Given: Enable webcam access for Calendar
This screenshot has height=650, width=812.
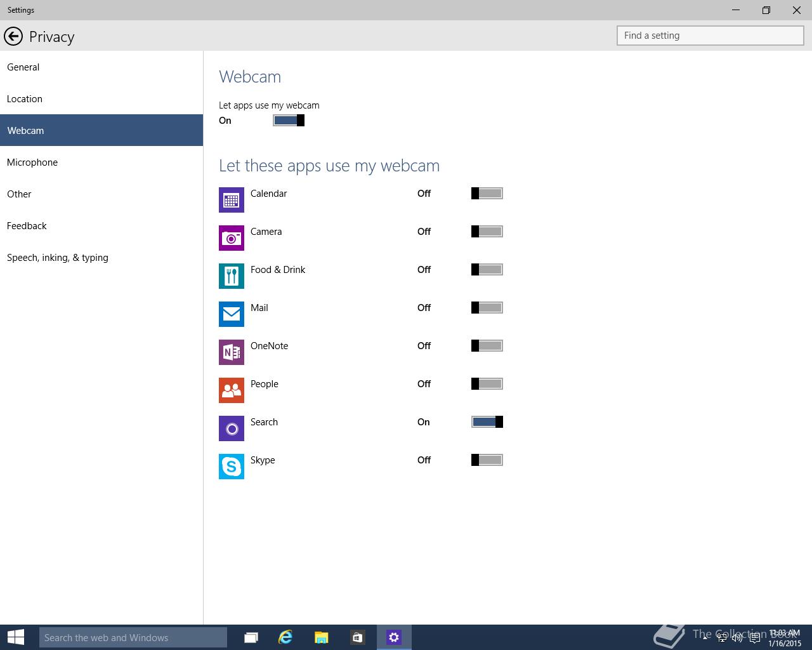Looking at the screenshot, I should pyautogui.click(x=487, y=194).
